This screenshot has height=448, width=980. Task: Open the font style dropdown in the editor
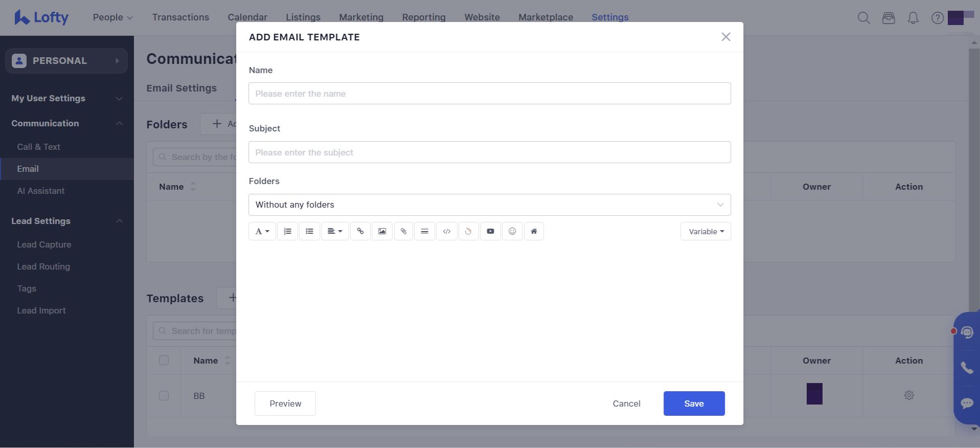tap(262, 231)
